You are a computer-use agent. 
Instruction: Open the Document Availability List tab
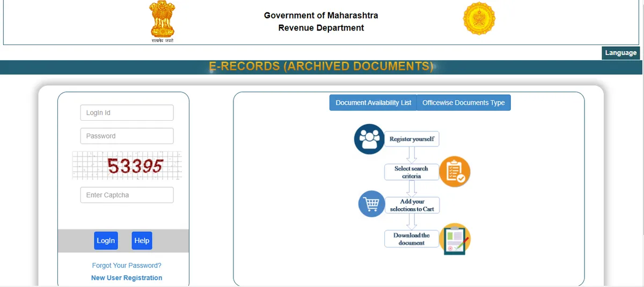(x=373, y=102)
